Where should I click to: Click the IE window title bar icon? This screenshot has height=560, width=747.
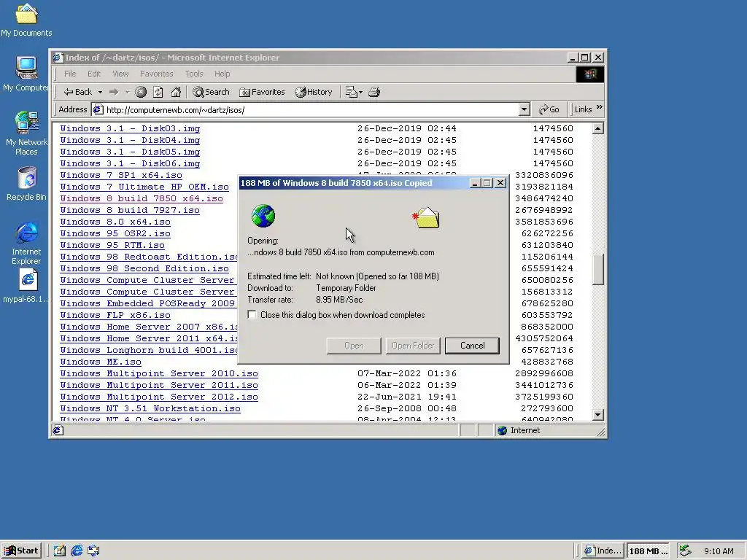(58, 58)
